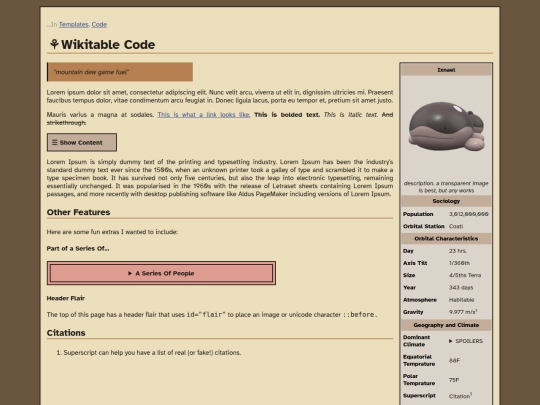Screen dimensions: 540x405
Task: Click the 'Part of a Series Of...' label
Action: pyautogui.click(x=78, y=248)
